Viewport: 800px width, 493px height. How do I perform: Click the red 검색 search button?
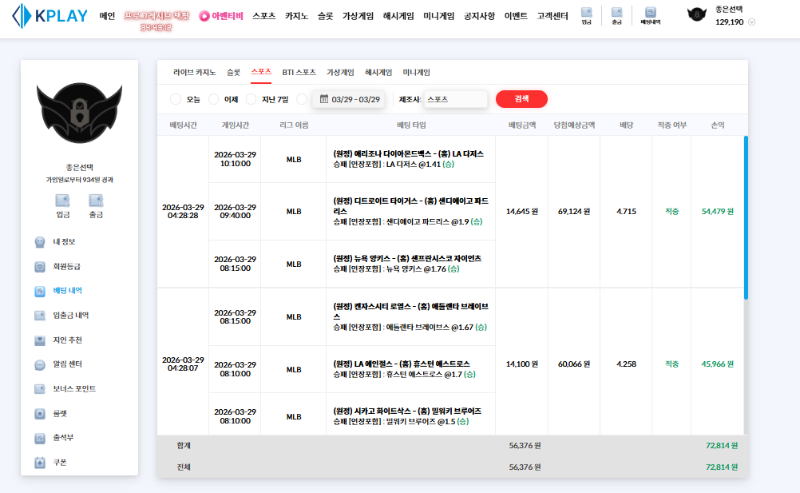point(521,99)
